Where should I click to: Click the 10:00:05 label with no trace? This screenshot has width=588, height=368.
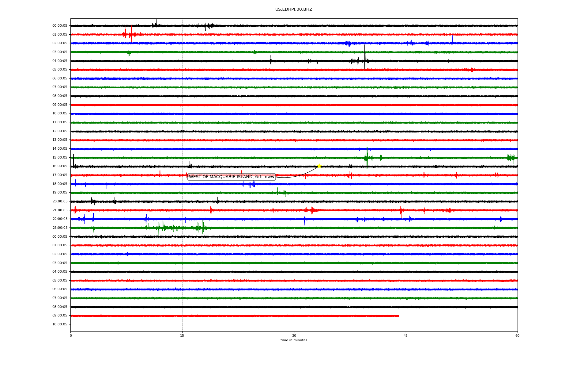click(60, 324)
